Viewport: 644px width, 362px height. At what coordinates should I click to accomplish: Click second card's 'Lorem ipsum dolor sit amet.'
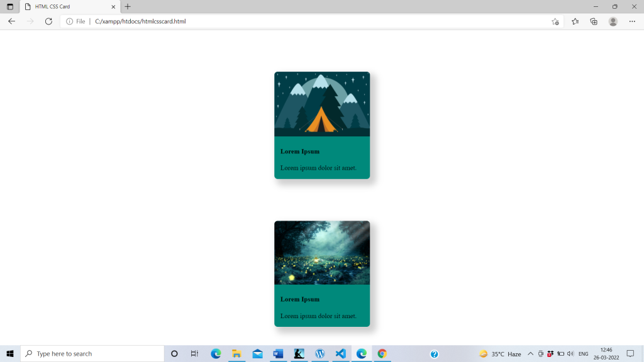pyautogui.click(x=318, y=316)
